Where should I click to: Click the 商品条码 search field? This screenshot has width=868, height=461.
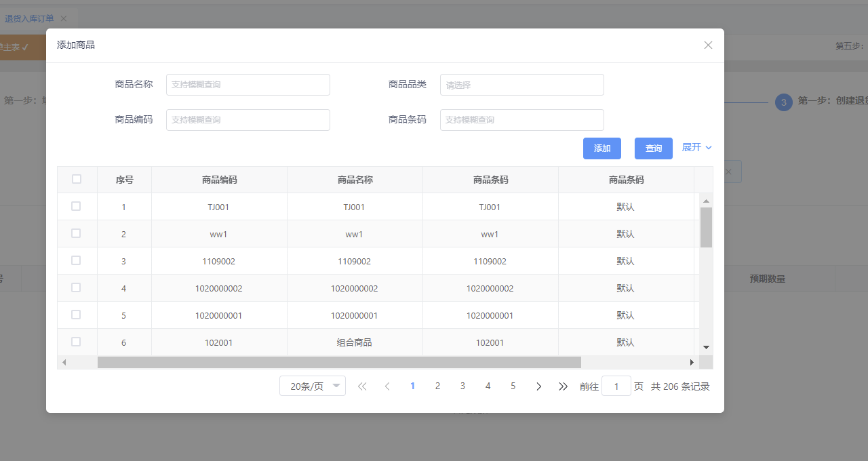tap(522, 120)
